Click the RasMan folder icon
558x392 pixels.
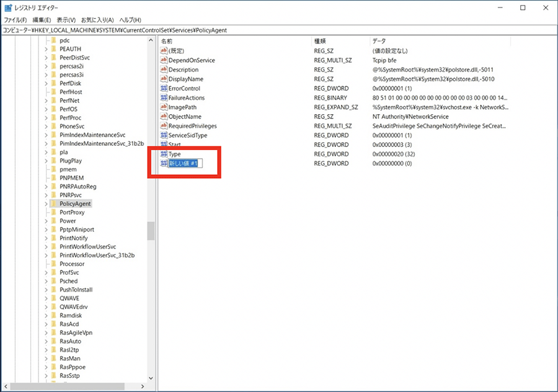coord(54,358)
